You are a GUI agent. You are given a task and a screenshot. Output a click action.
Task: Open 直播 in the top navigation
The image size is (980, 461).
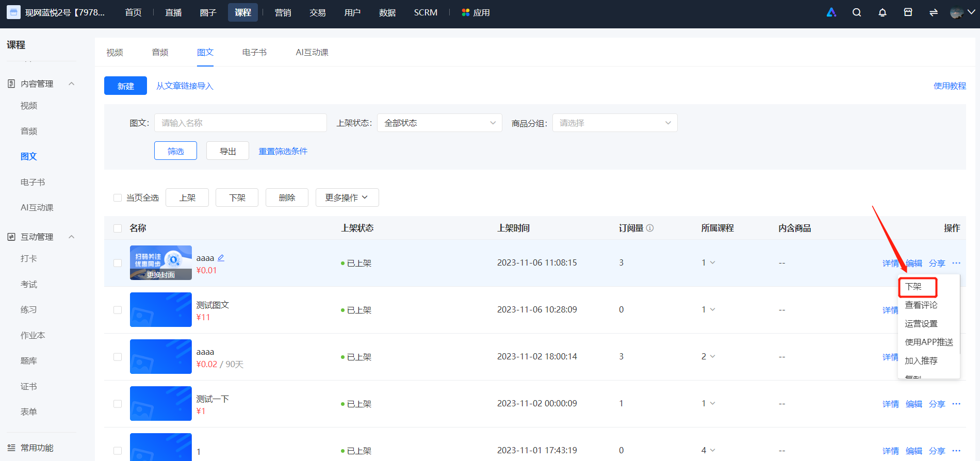click(x=173, y=12)
